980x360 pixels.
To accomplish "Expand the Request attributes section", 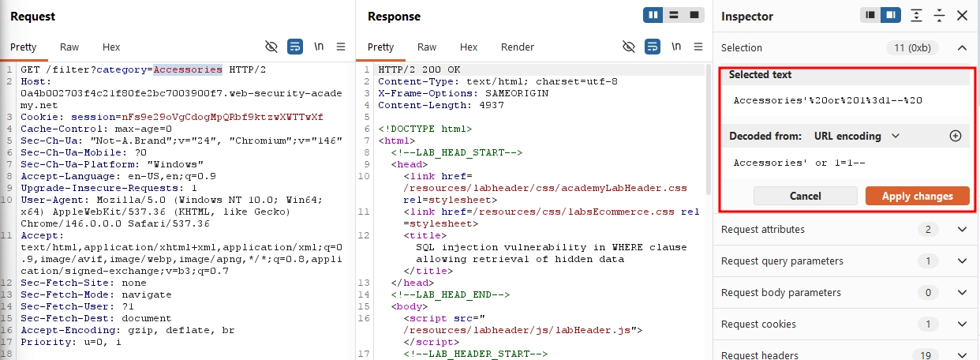I will tap(846, 229).
